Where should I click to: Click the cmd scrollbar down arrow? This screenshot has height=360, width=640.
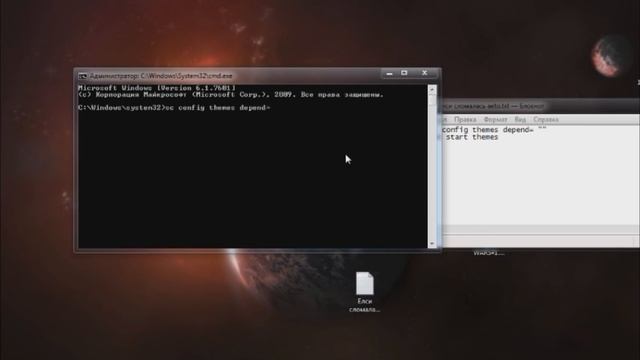(432, 244)
